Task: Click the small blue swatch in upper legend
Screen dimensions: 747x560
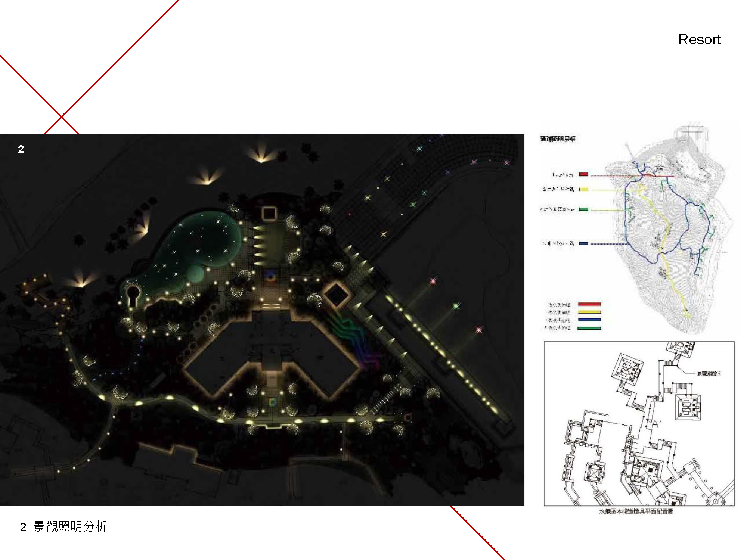Action: [583, 243]
